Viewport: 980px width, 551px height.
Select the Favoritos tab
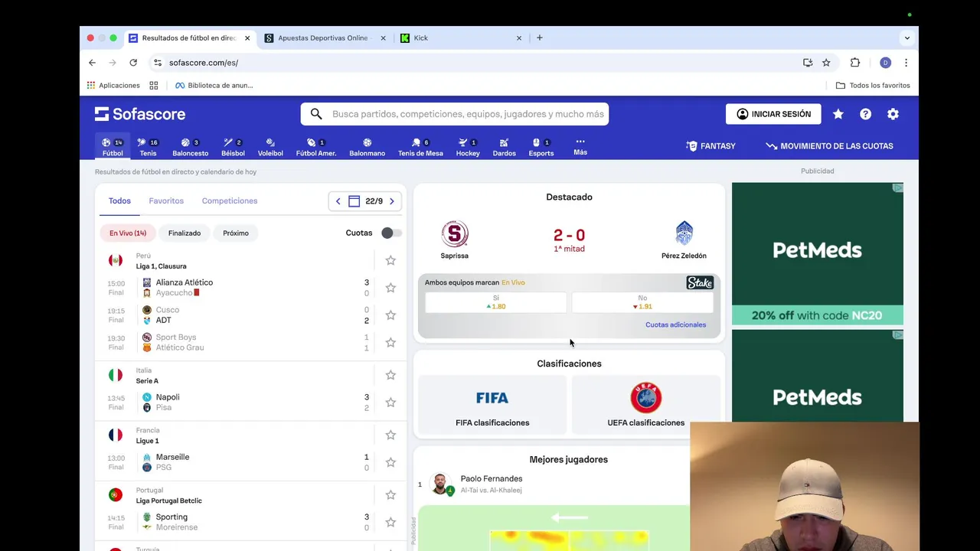tap(166, 201)
